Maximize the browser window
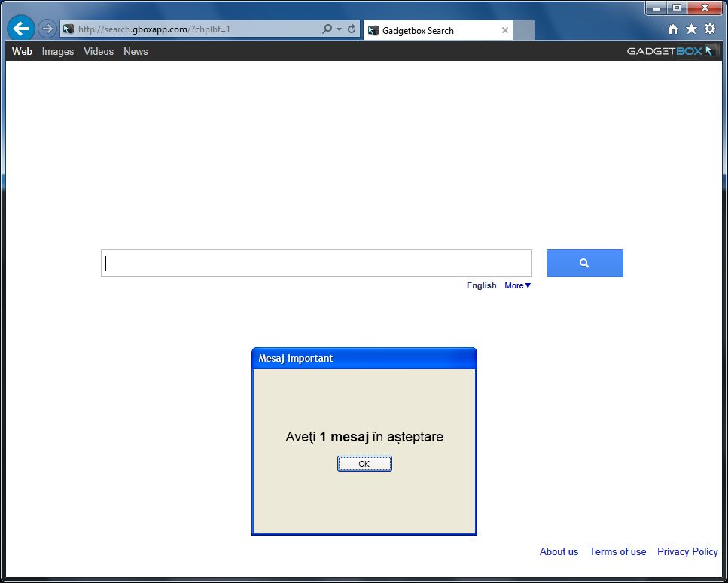This screenshot has width=728, height=583. click(677, 8)
